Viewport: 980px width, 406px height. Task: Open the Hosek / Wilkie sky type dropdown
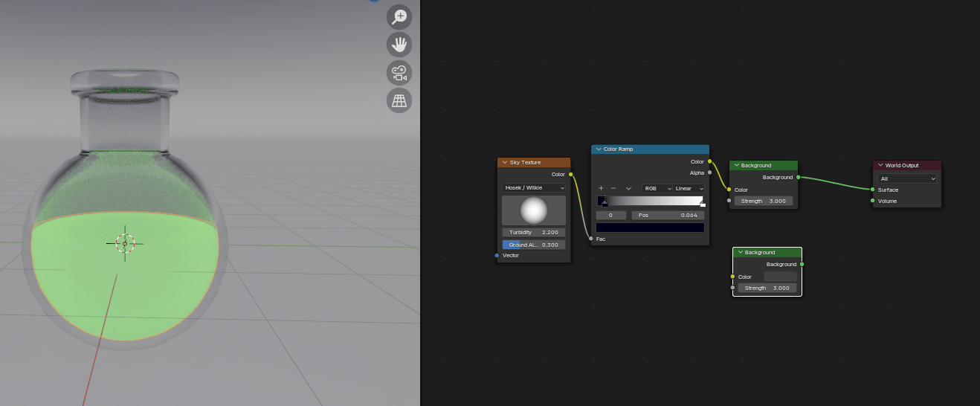(533, 188)
